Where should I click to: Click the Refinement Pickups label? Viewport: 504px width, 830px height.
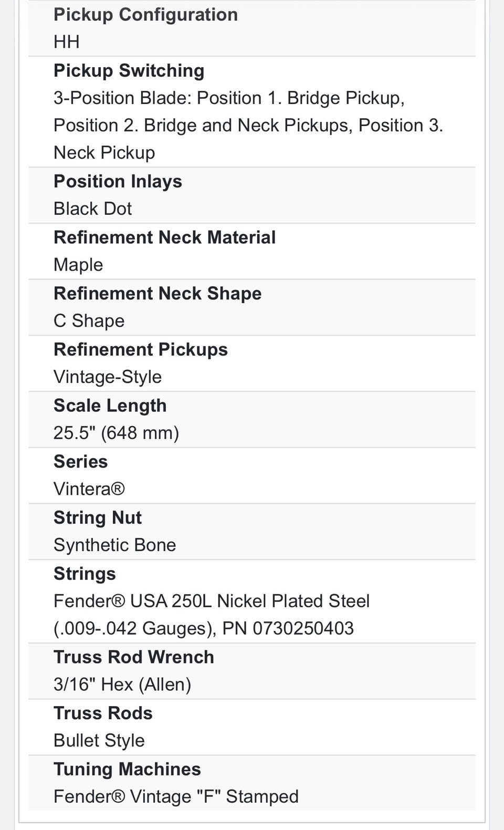[141, 349]
